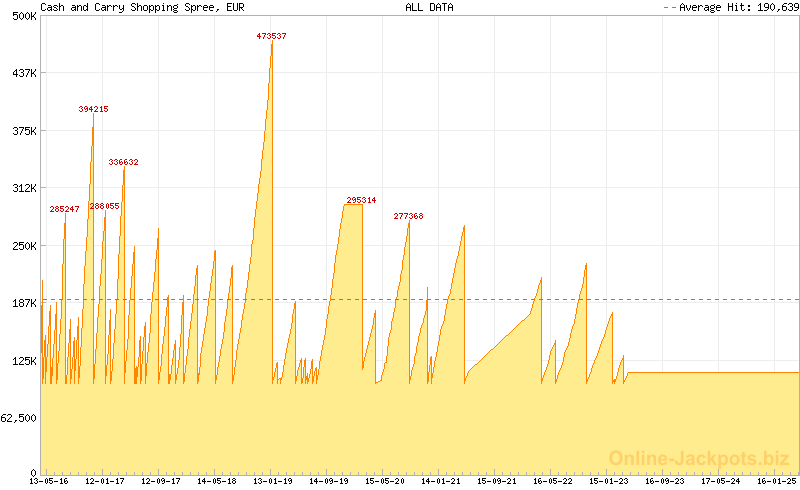Click the 16-09-23 date label
The height and width of the screenshot is (490, 800).
665,481
